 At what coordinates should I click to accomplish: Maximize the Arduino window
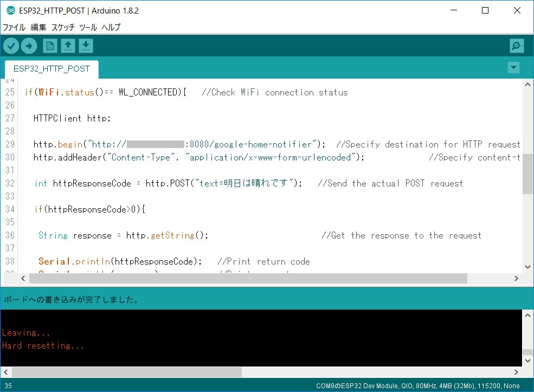[x=485, y=10]
